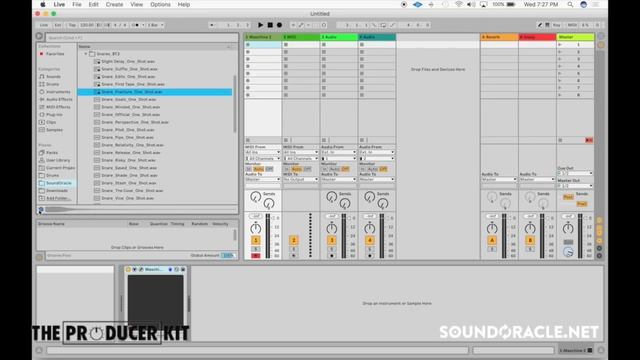This screenshot has width=640, height=360.
Task: Toggle track 2 MIDI activator button
Action: pos(293,240)
